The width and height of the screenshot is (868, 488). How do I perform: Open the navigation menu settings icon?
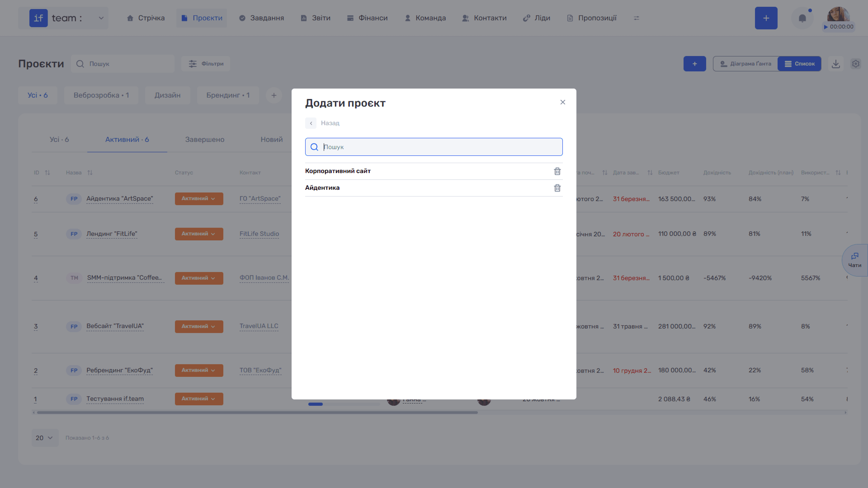(637, 18)
